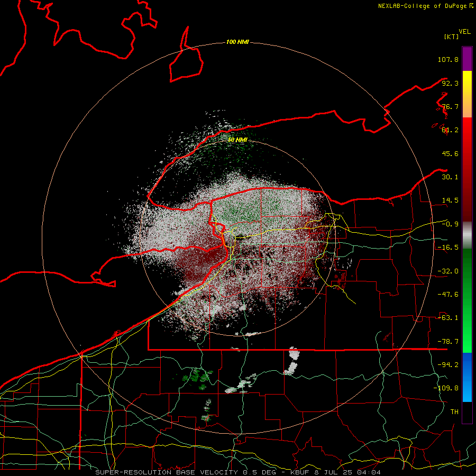Image resolution: width=476 pixels, height=476 pixels.
Task: Click the 107.8 legend value
Action: pyautogui.click(x=448, y=59)
